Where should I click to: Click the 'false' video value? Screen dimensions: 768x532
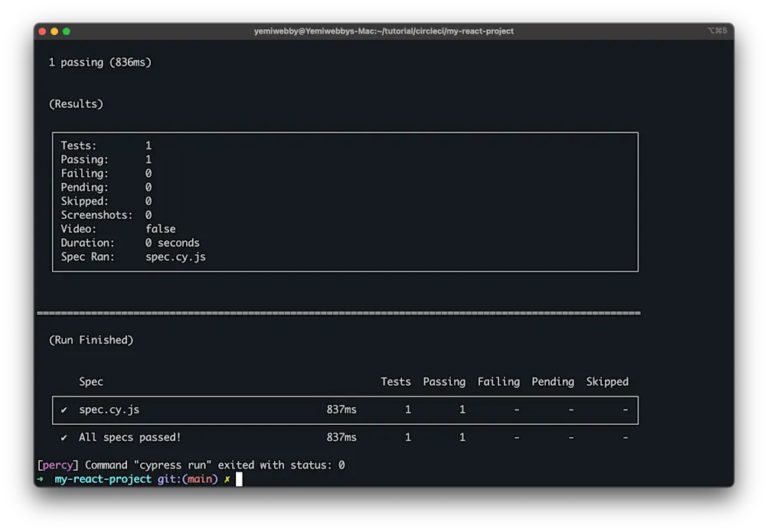(160, 229)
